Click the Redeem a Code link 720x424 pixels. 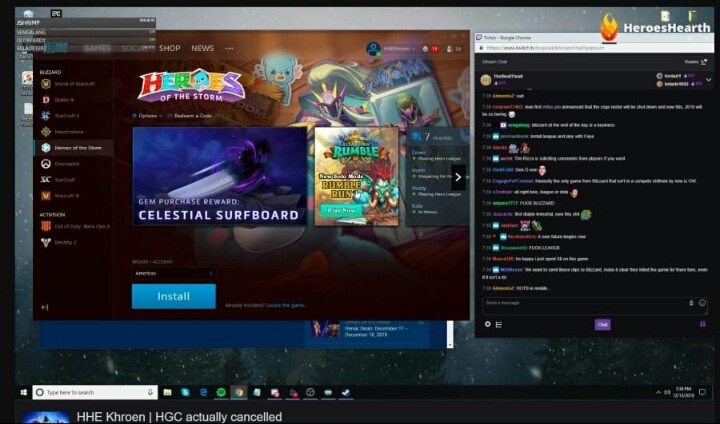coord(190,116)
